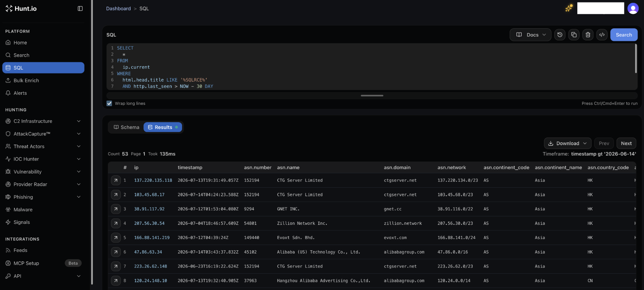644x290 pixels.
Task: Open the sparkle notifications icon
Action: [569, 8]
